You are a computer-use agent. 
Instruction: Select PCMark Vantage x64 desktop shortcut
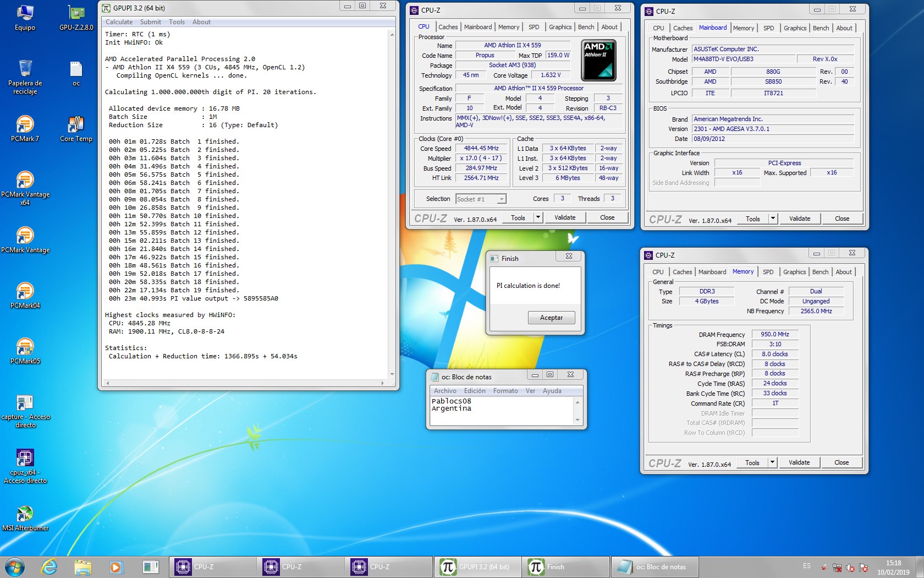coord(25,188)
